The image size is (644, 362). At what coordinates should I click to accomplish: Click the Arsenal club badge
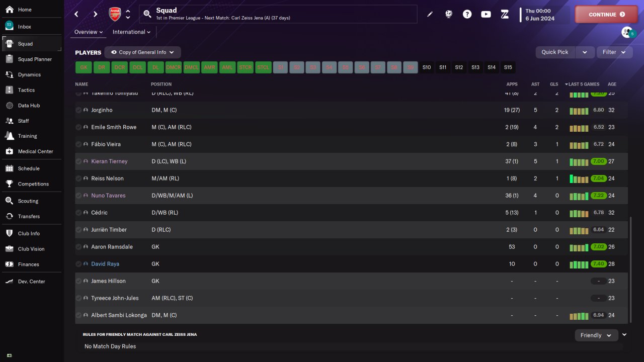click(115, 14)
